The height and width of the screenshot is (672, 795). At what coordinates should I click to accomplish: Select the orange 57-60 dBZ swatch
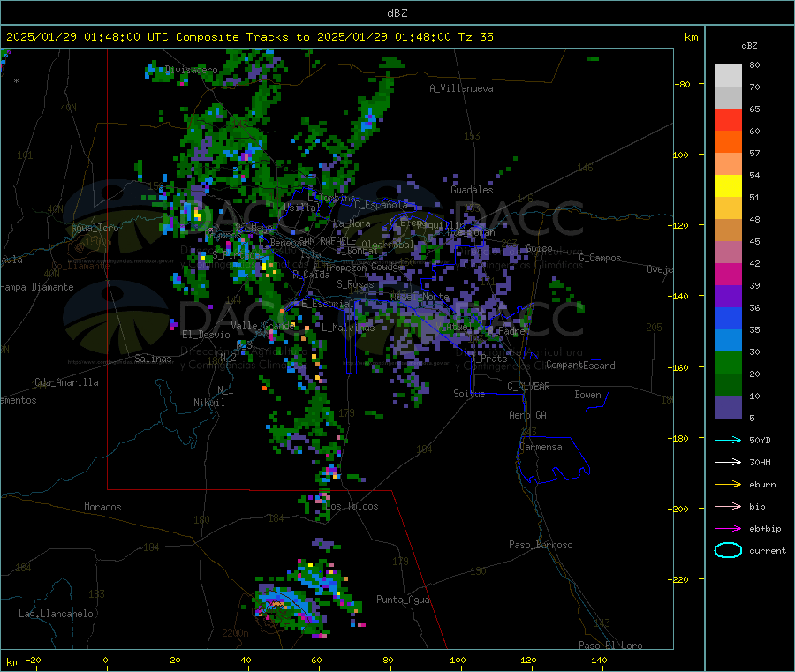pyautogui.click(x=728, y=142)
